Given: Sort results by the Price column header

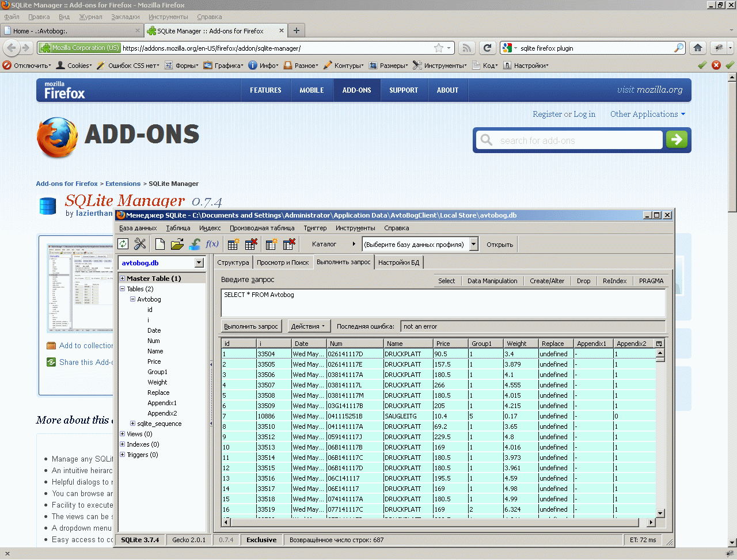Looking at the screenshot, I should [450, 344].
